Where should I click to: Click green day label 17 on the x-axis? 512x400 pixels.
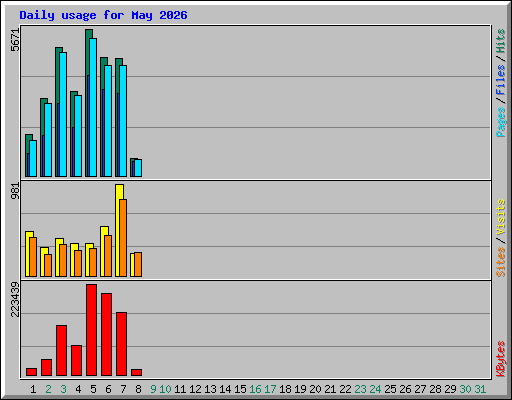point(270,389)
